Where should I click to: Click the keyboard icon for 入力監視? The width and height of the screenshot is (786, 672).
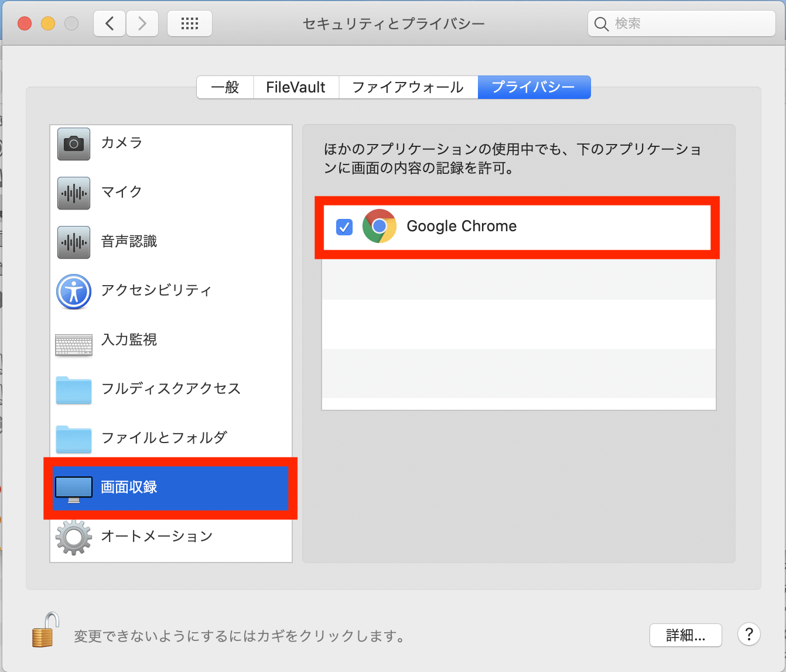74,345
